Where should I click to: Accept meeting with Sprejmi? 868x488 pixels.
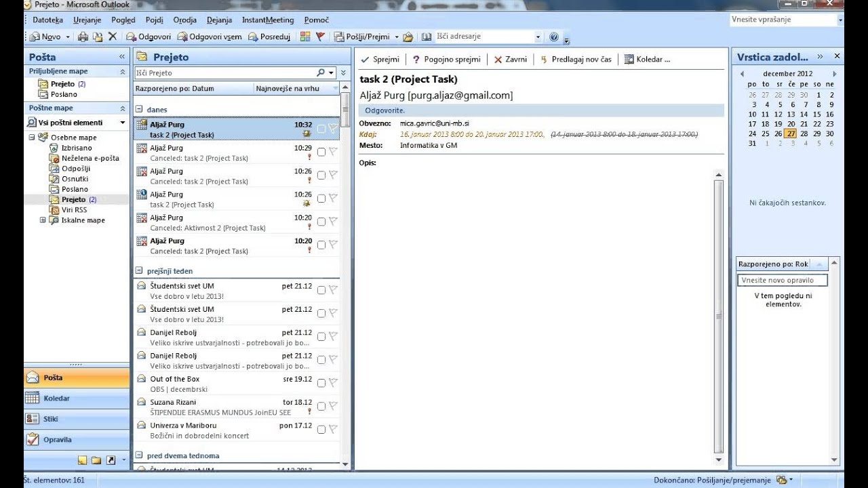(380, 59)
